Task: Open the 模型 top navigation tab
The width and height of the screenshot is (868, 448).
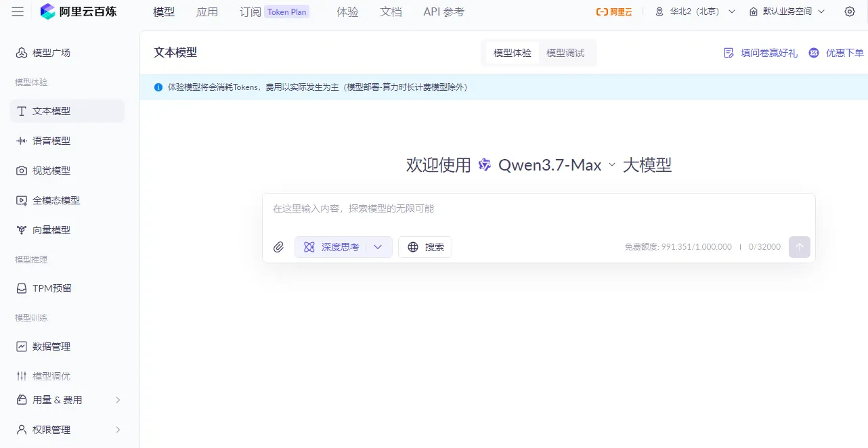Action: 164,12
